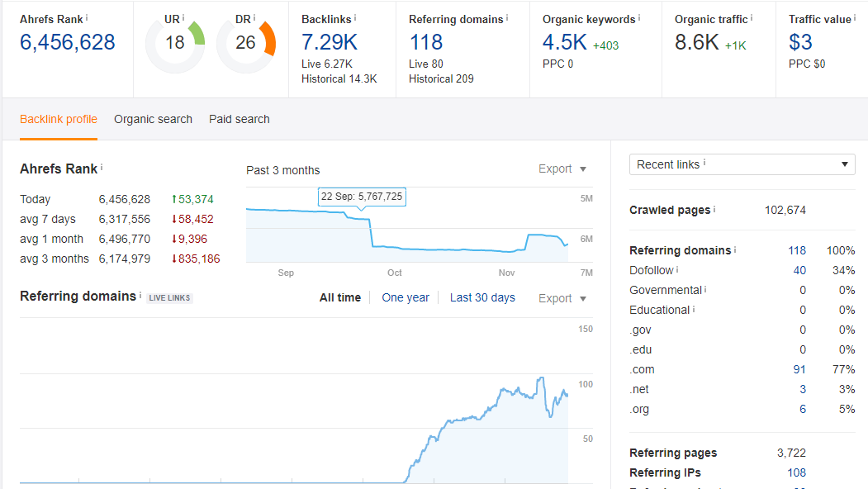Click the DR info icon

254,17
